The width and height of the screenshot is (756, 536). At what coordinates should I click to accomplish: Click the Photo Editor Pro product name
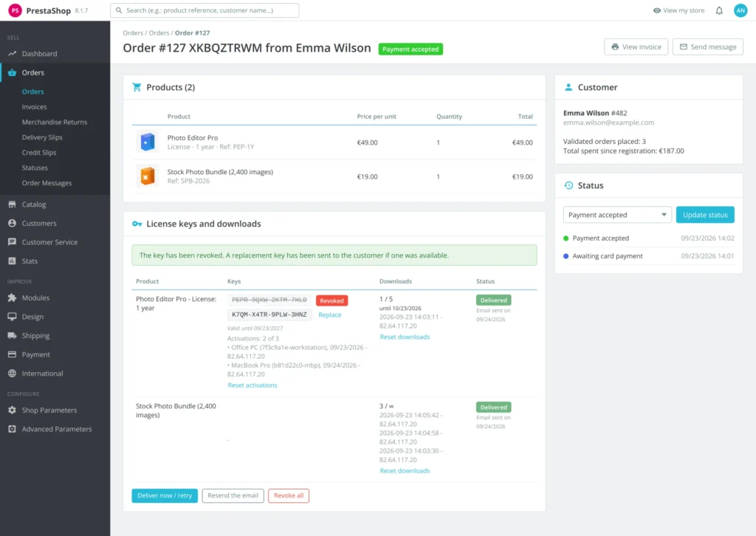coord(193,138)
